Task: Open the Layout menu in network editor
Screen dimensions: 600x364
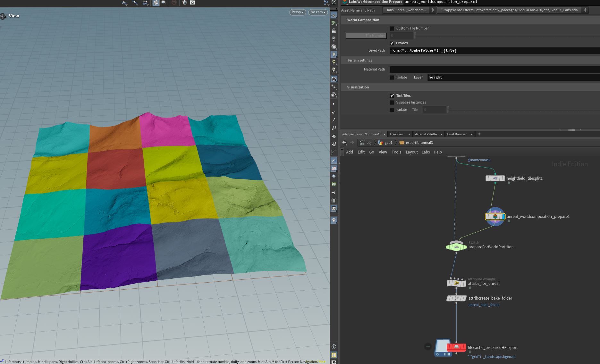Action: [412, 152]
